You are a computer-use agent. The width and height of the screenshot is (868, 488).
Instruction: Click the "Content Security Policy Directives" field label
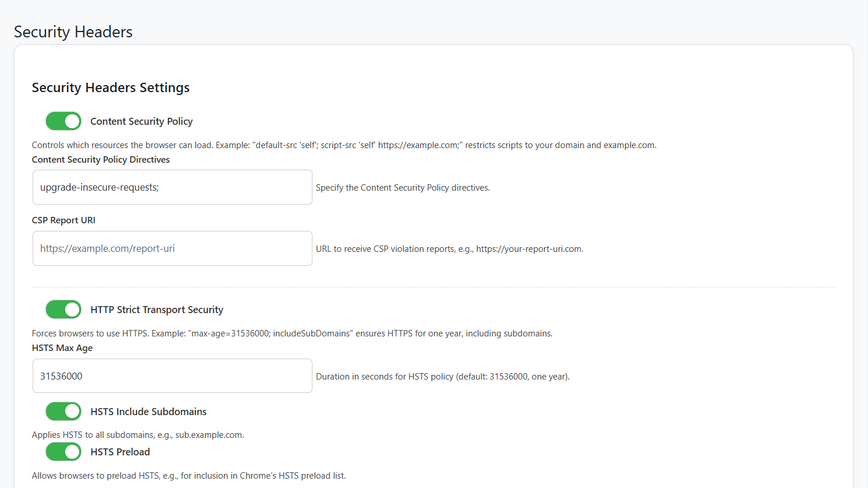point(101,160)
